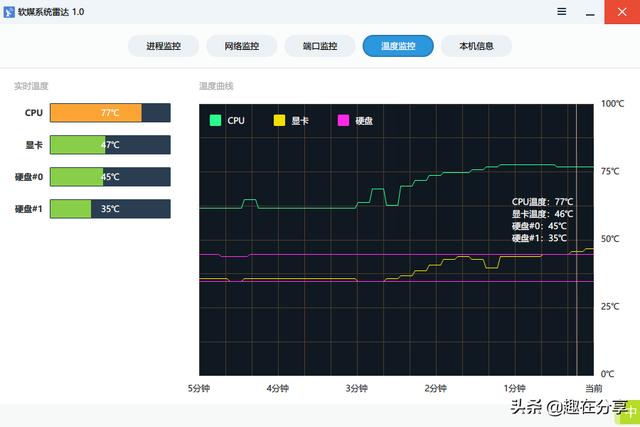Viewport: 640px width, 427px height.
Task: Click the 25℃ axis label
Action: point(610,307)
